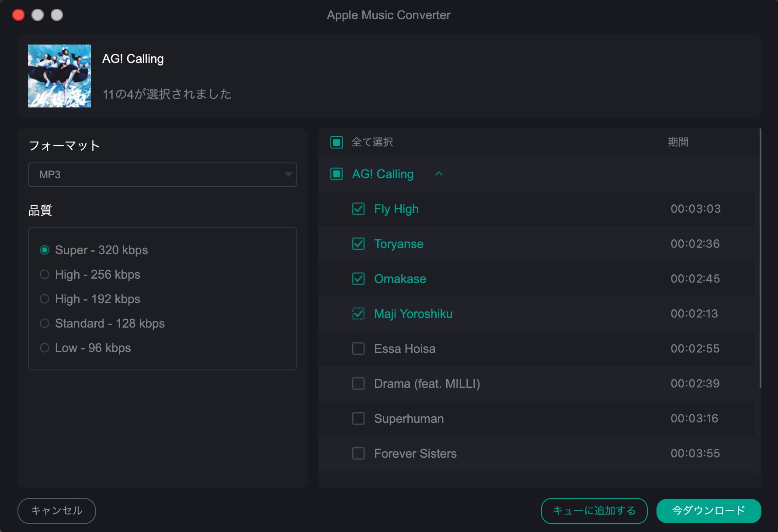Click the 期間 duration column header
778x532 pixels.
(x=678, y=142)
